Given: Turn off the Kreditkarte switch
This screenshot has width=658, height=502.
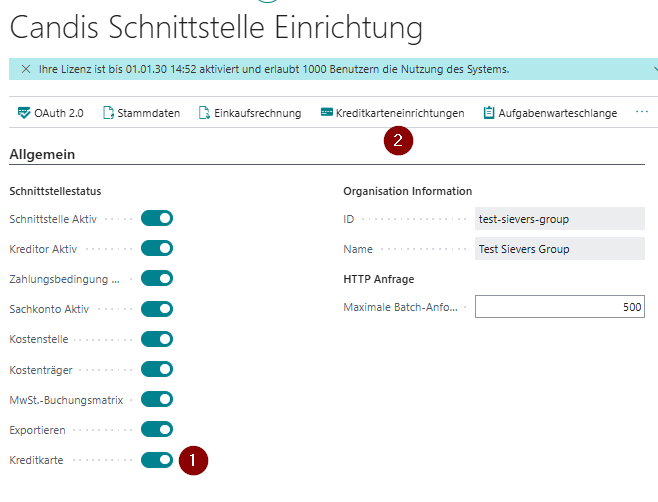Looking at the screenshot, I should (x=157, y=460).
